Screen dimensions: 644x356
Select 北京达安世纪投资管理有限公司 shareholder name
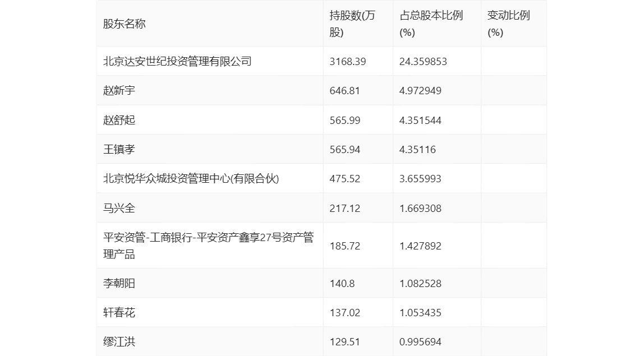(x=177, y=61)
